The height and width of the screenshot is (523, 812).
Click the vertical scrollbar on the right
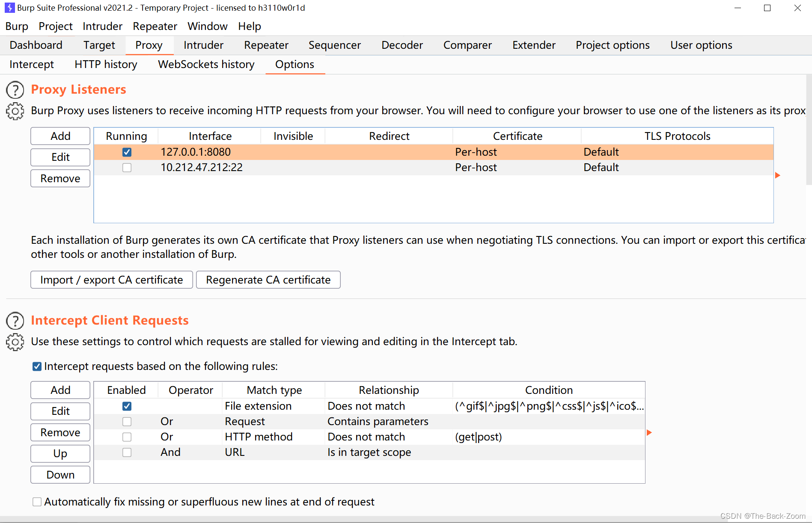(809, 130)
